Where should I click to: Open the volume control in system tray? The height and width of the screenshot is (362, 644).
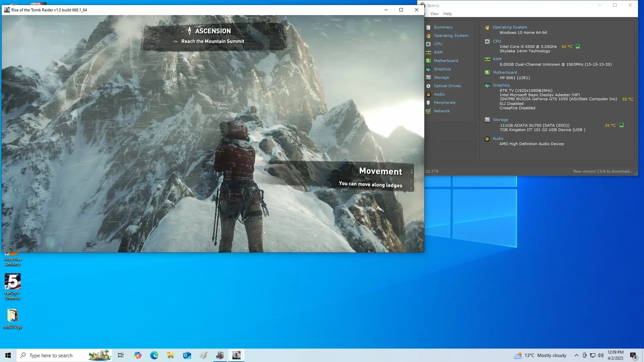tap(601, 355)
